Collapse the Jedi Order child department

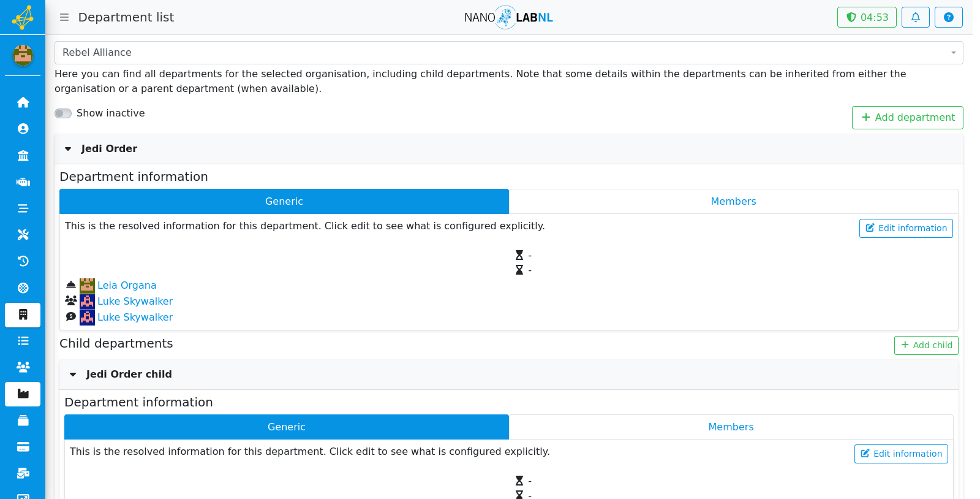[73, 375]
